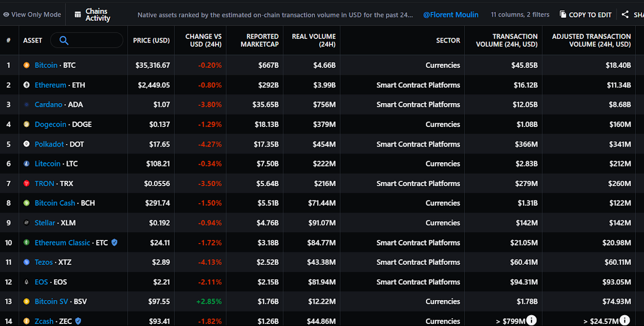This screenshot has width=644, height=326.
Task: Click the Chains Activity table icon
Action: tap(78, 15)
